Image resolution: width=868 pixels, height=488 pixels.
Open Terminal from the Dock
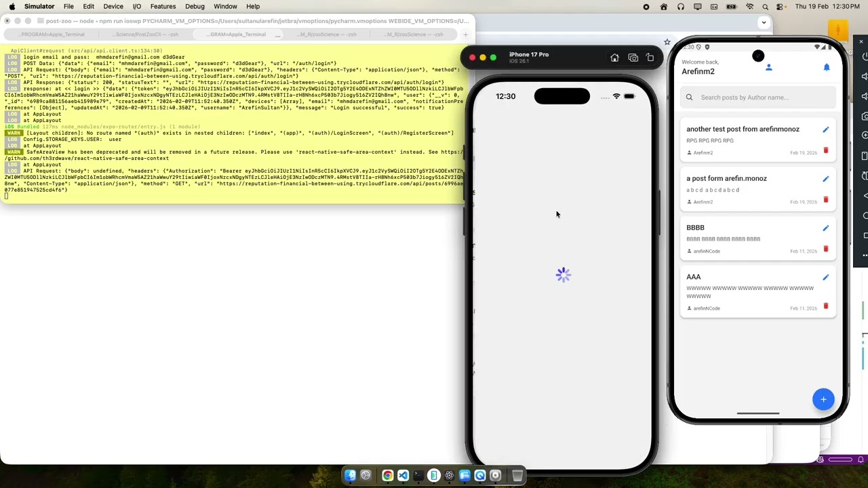point(418,476)
